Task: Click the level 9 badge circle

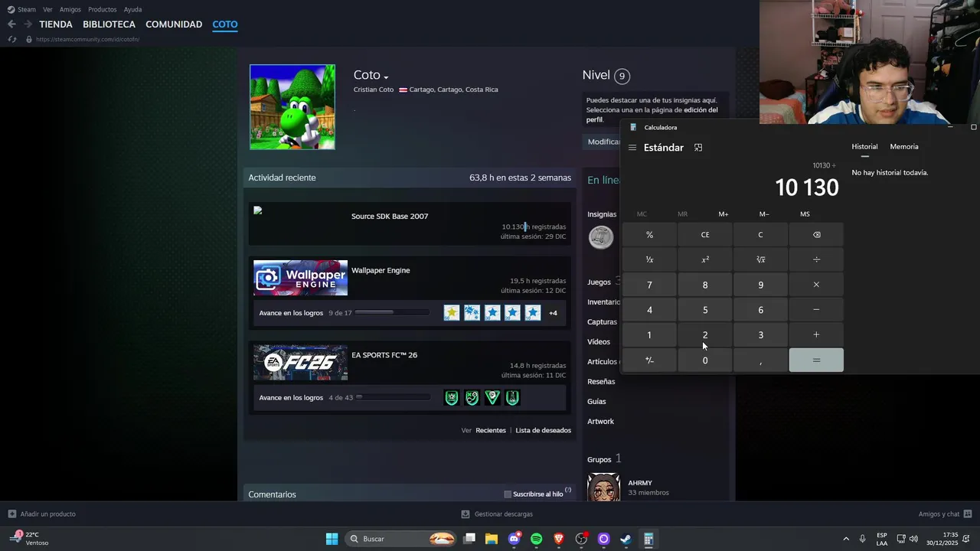Action: tap(622, 76)
